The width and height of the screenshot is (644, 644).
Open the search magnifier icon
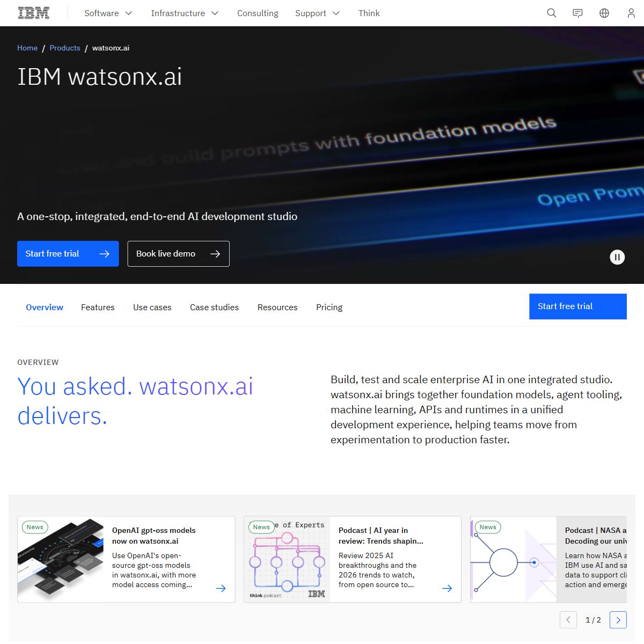click(x=551, y=13)
